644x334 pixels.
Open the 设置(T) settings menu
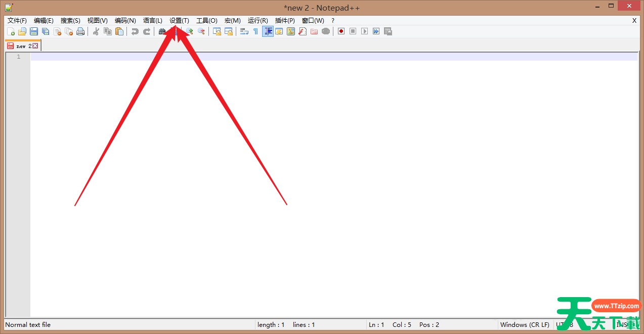point(179,21)
